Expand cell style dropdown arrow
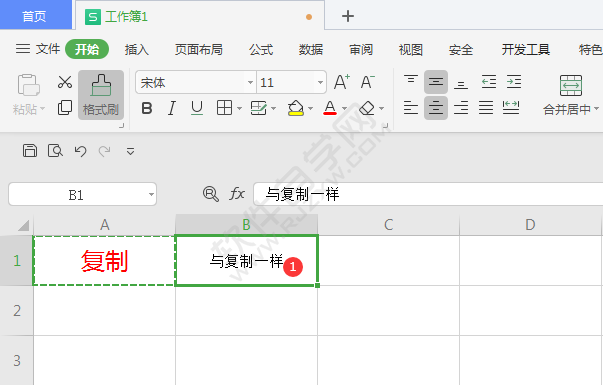The width and height of the screenshot is (603, 385). (x=273, y=108)
